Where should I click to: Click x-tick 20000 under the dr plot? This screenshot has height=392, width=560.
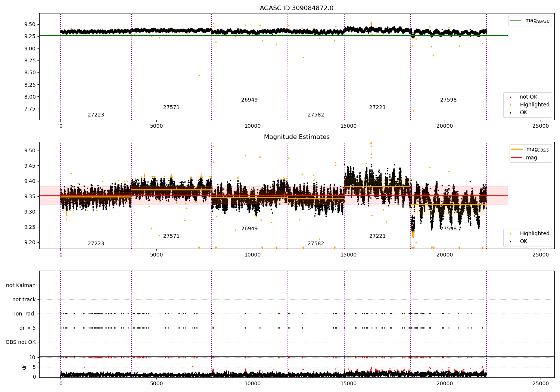(x=444, y=383)
